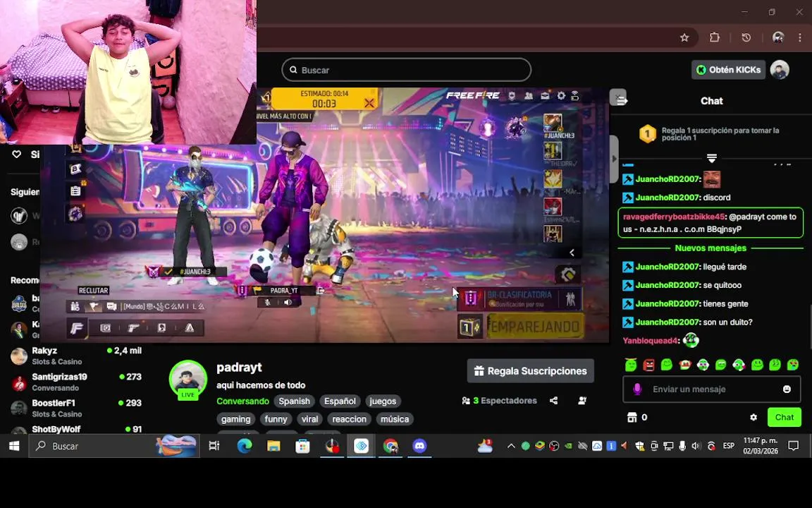Toggle PADRA_YT in-game speaker volume

coord(288,302)
